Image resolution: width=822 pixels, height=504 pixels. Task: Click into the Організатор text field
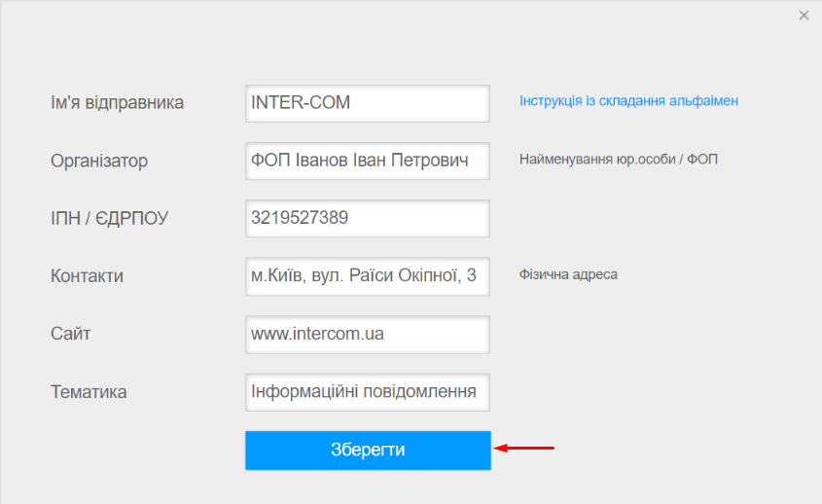coord(367,161)
